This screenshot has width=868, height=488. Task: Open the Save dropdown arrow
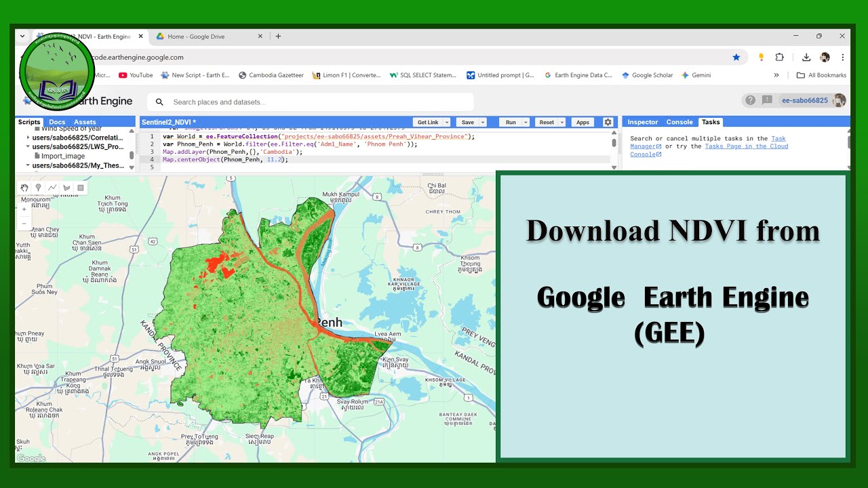click(483, 122)
